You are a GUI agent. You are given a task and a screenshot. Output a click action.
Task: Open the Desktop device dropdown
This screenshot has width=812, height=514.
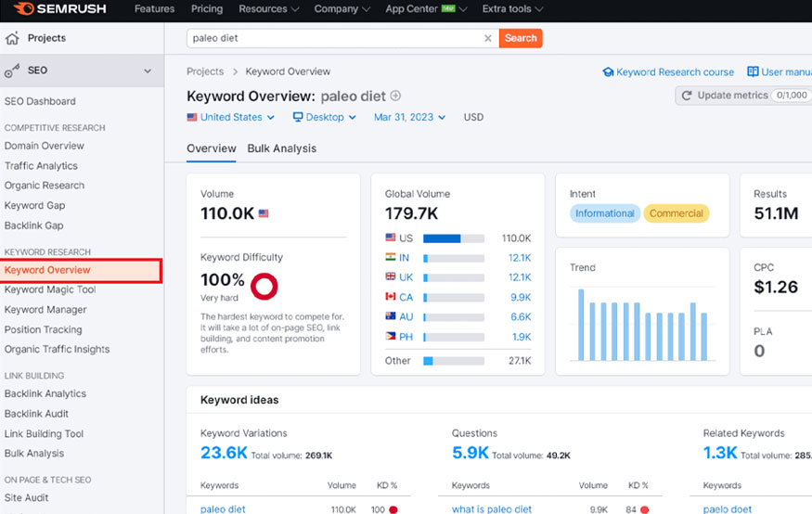[x=325, y=118]
